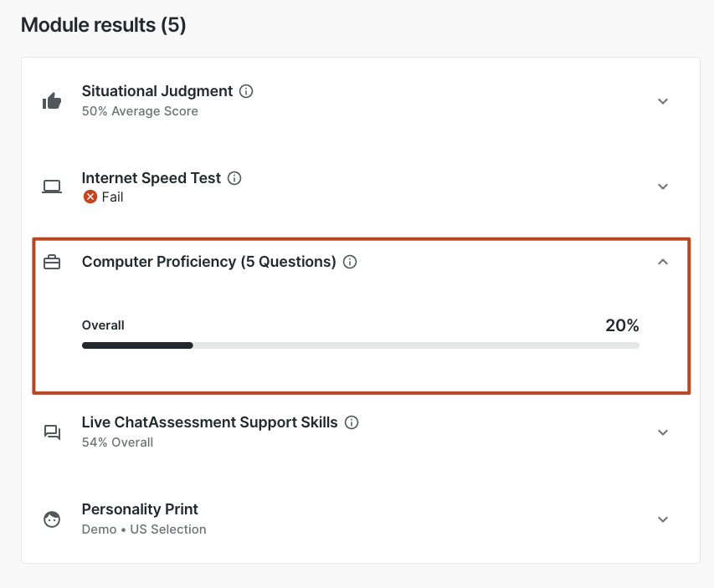Click the Situational Judgment title

tap(157, 91)
